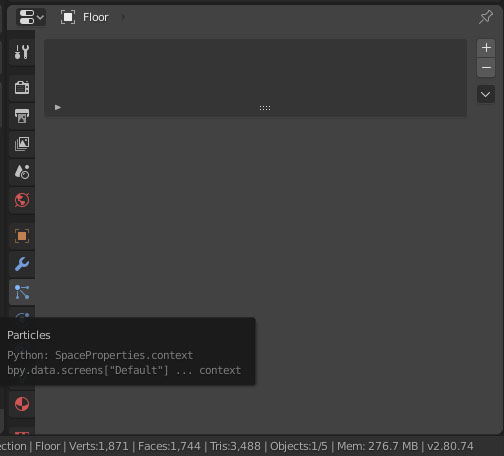Click the list resize grip handle
The image size is (504, 456).
click(x=265, y=108)
